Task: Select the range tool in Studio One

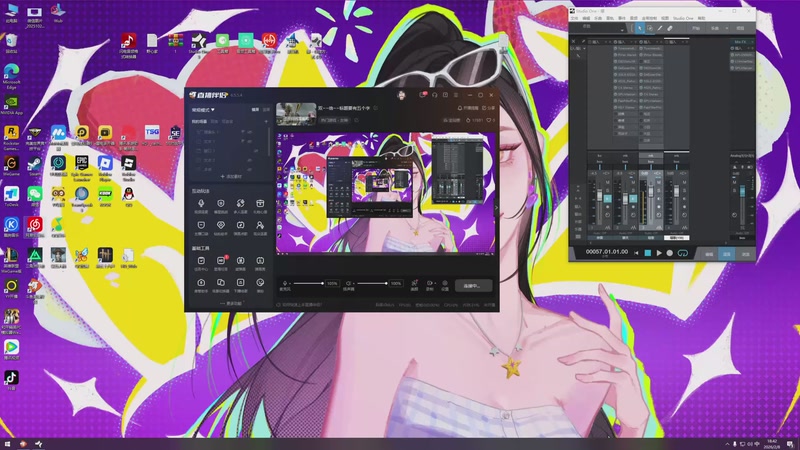Action: (650, 28)
